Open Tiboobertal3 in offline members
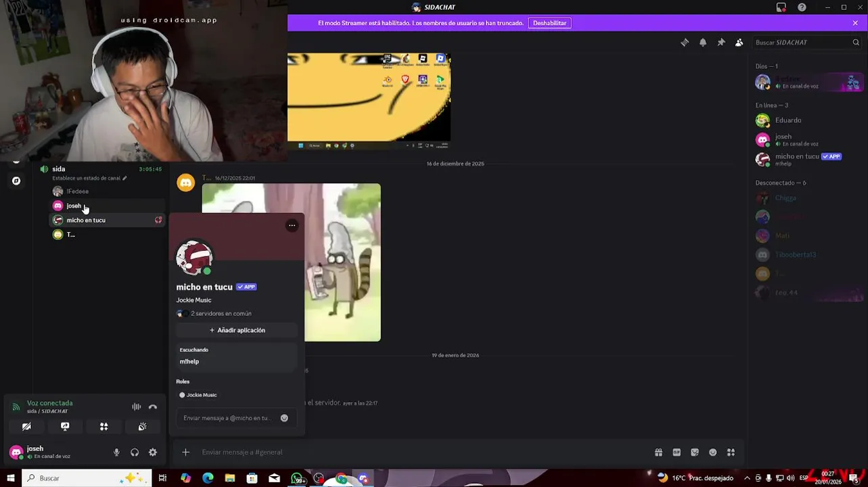The image size is (868, 487). (807, 255)
